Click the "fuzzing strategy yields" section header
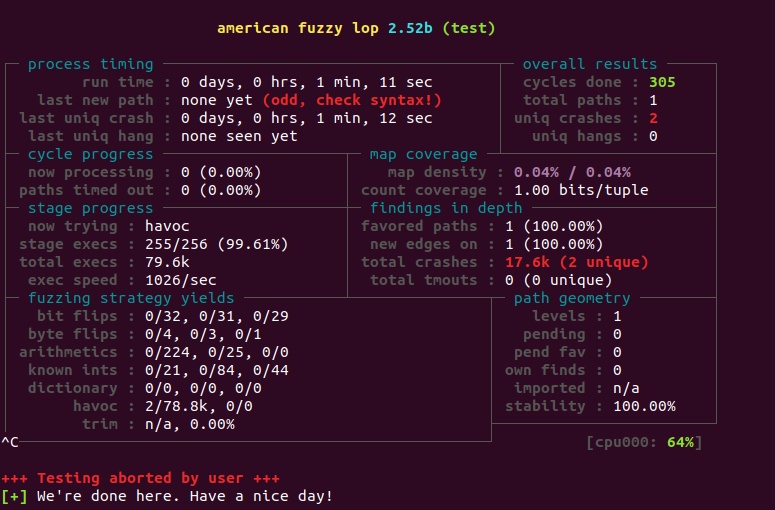 (131, 298)
